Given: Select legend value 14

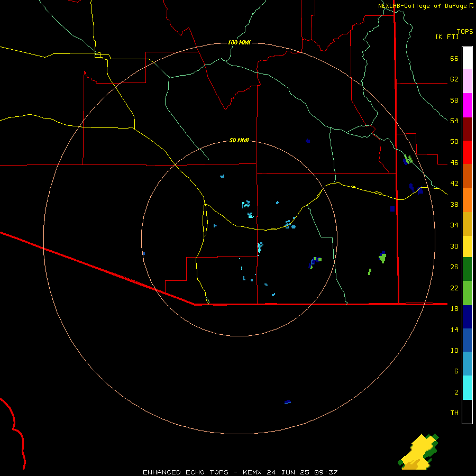Looking at the screenshot, I should (x=454, y=329).
